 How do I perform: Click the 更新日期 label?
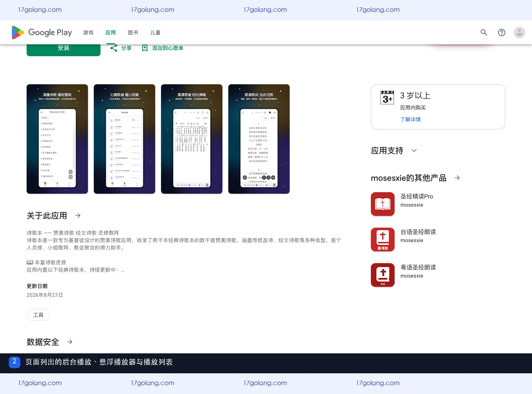click(37, 286)
